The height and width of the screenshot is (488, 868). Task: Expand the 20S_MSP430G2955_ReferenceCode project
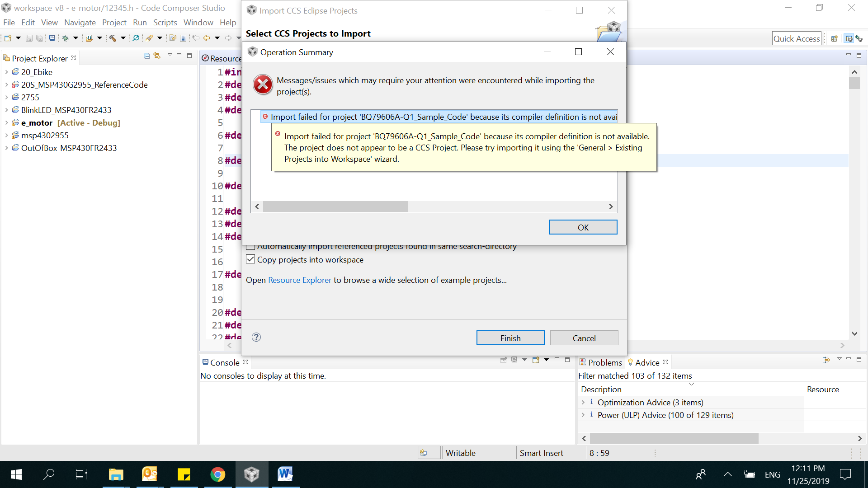click(6, 84)
